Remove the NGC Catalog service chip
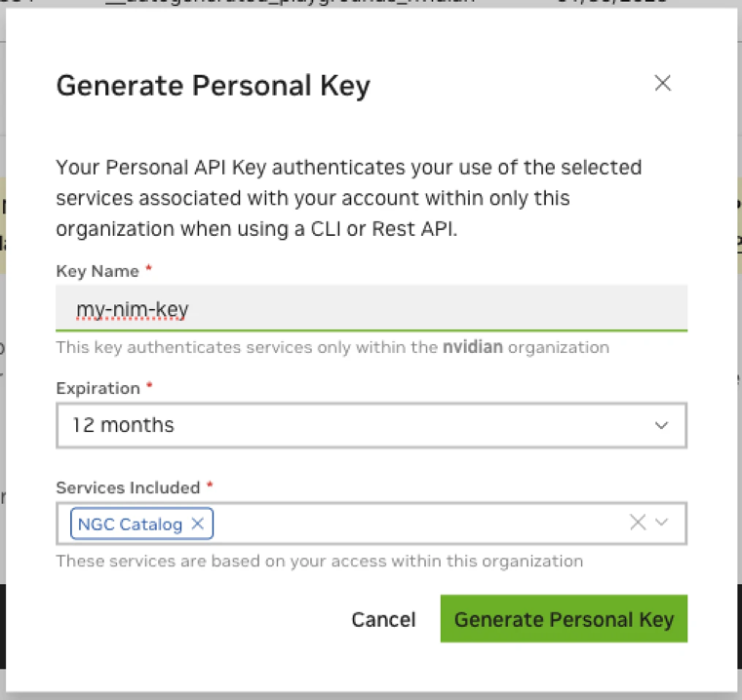Viewport: 742px width, 700px height. (x=197, y=524)
